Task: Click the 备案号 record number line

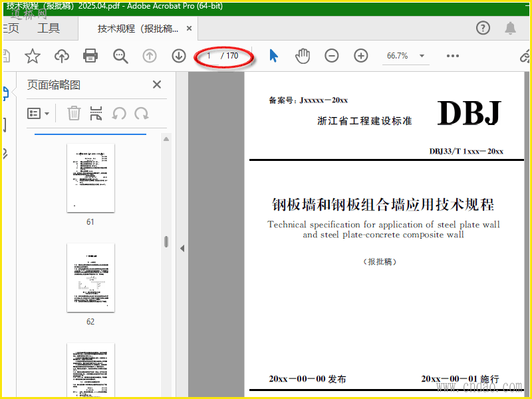Action: 308,100
